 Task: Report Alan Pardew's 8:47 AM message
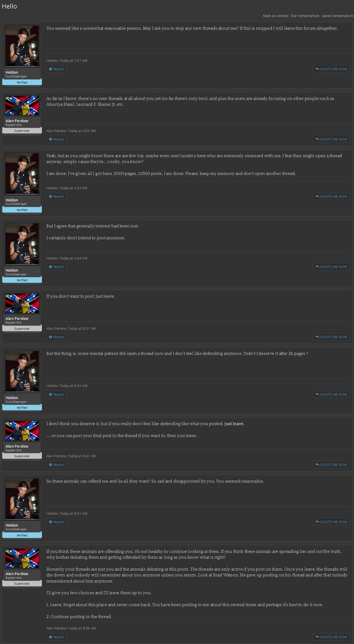[56, 465]
